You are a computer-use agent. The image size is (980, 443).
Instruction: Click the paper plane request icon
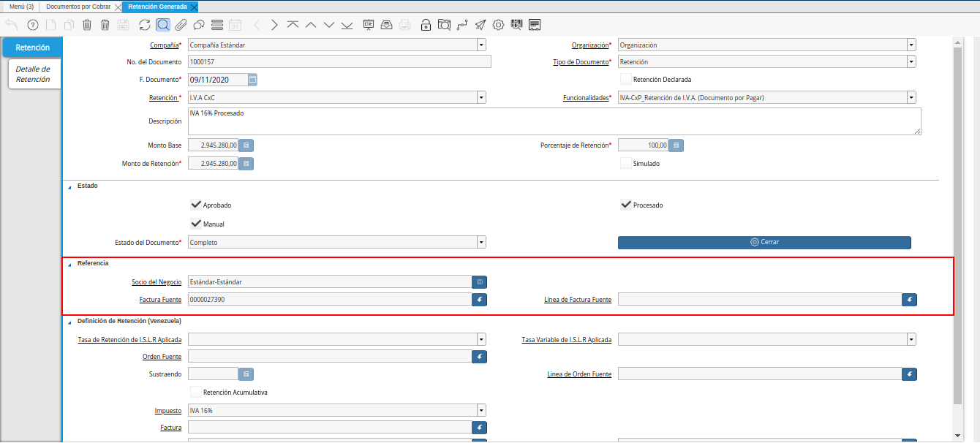pyautogui.click(x=480, y=25)
